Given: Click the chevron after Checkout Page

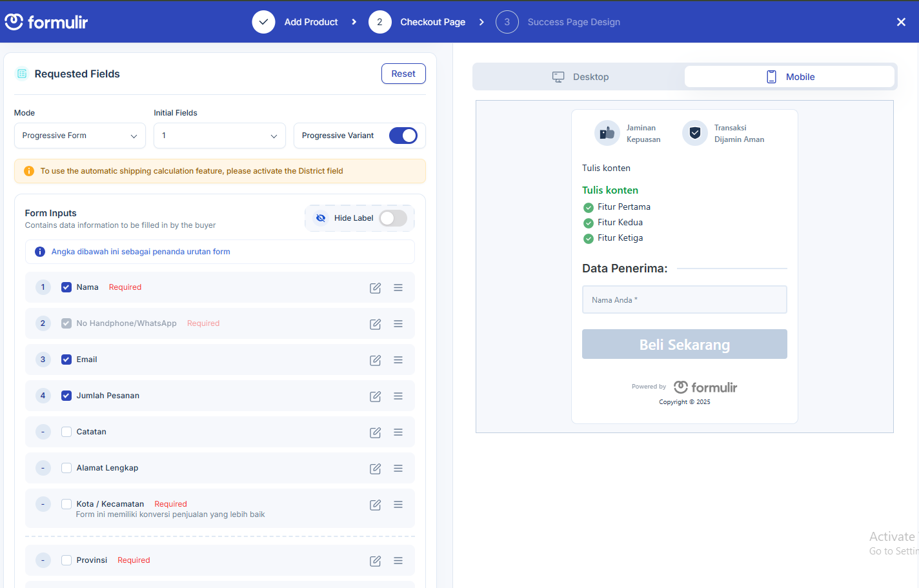Looking at the screenshot, I should coord(481,22).
